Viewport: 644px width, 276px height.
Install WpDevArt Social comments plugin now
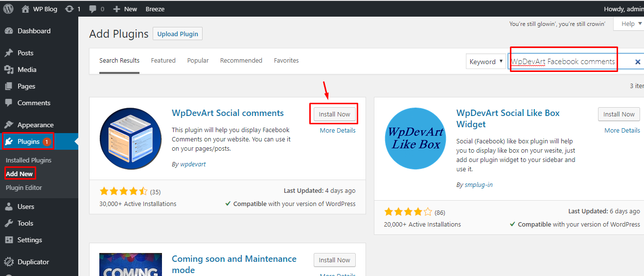(x=335, y=114)
